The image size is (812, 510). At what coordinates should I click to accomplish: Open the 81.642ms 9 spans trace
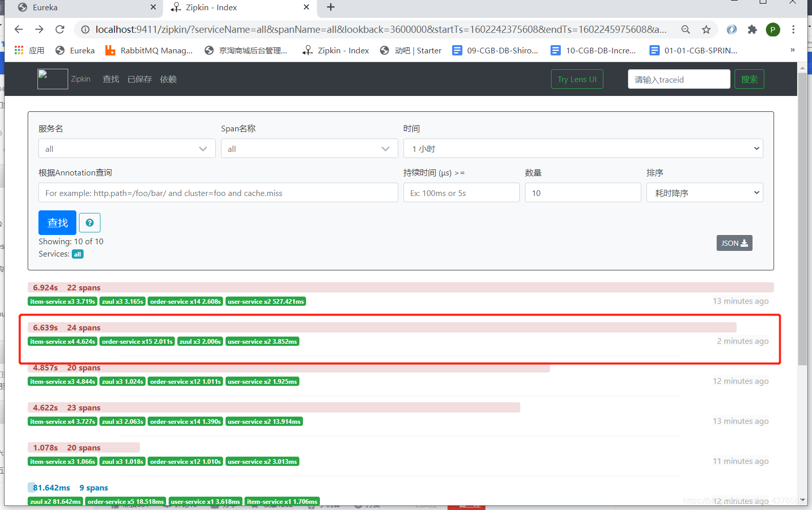tap(70, 487)
